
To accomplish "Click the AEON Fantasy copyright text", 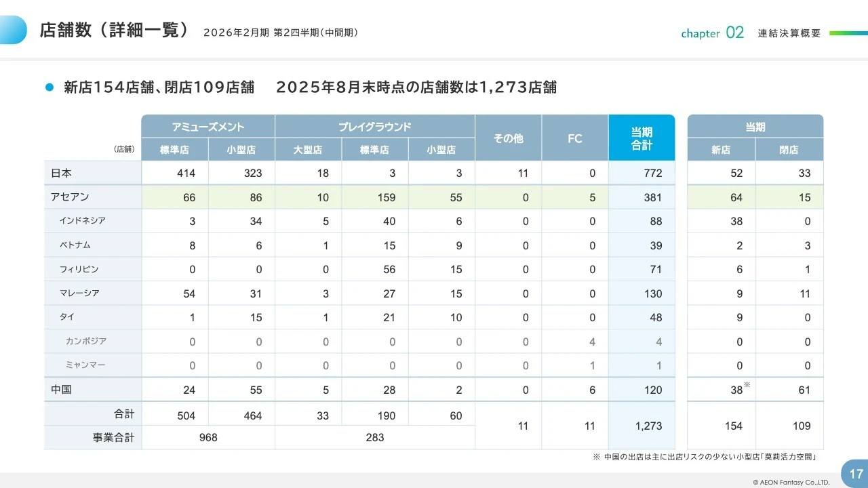I will point(791,482).
